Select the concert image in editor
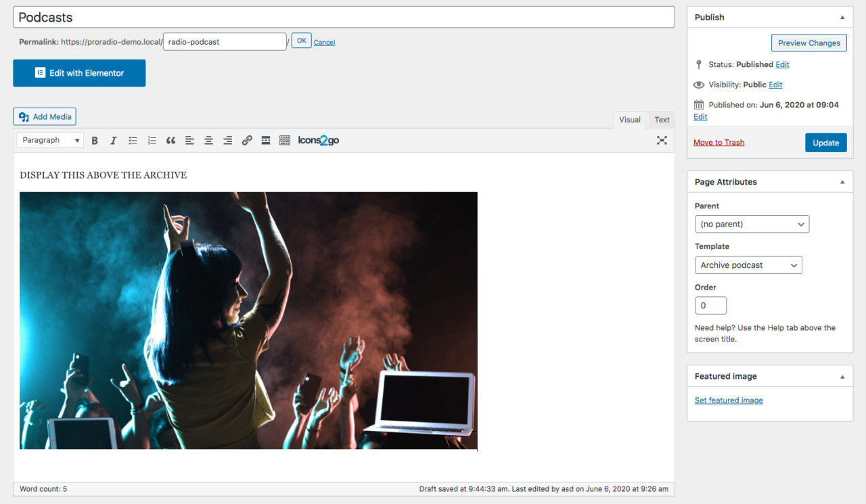The image size is (866, 504). (248, 321)
